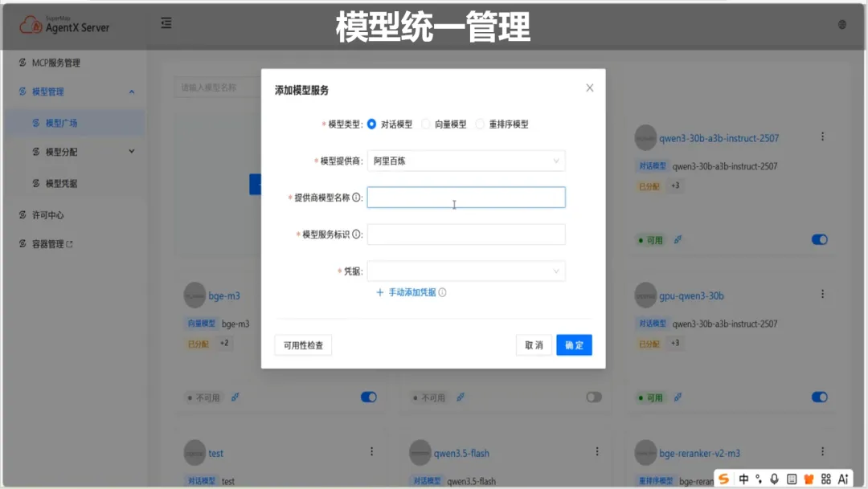Open more options for test card
The image size is (868, 489).
[x=372, y=452]
